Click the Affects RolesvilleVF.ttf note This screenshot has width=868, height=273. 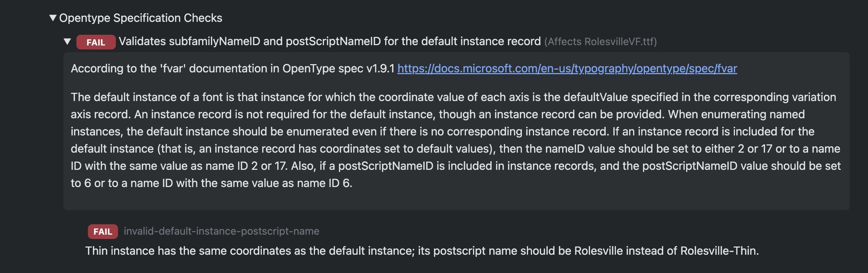[600, 42]
